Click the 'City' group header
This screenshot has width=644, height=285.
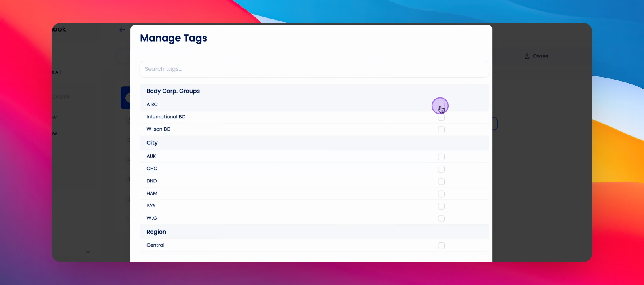152,143
